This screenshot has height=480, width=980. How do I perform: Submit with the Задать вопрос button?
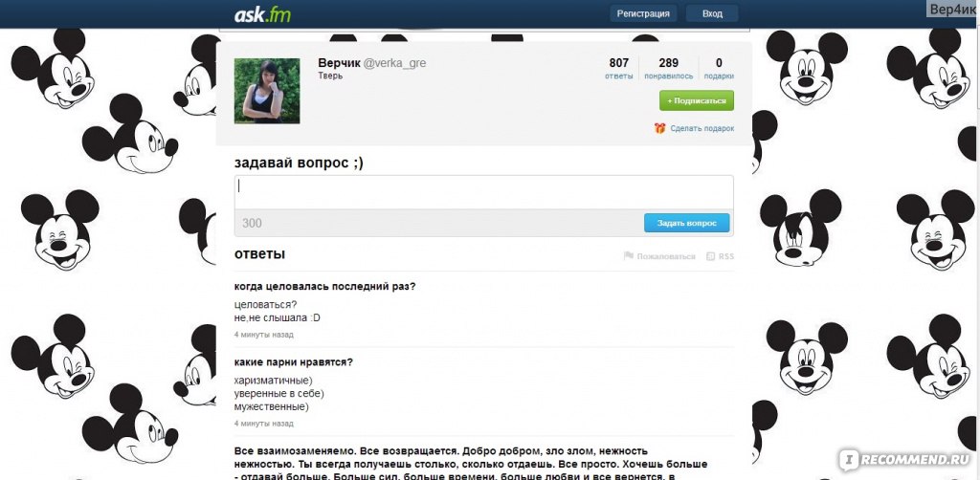686,223
